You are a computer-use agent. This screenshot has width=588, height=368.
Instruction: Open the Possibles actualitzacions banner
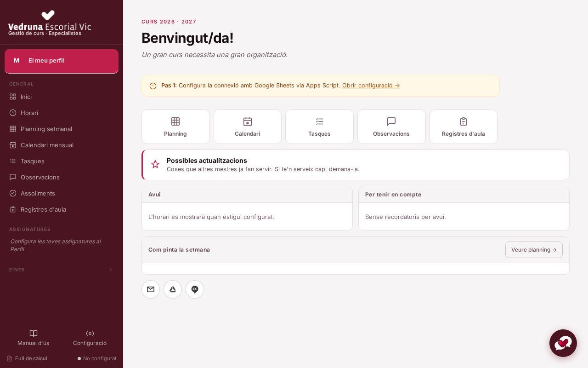pos(356,165)
